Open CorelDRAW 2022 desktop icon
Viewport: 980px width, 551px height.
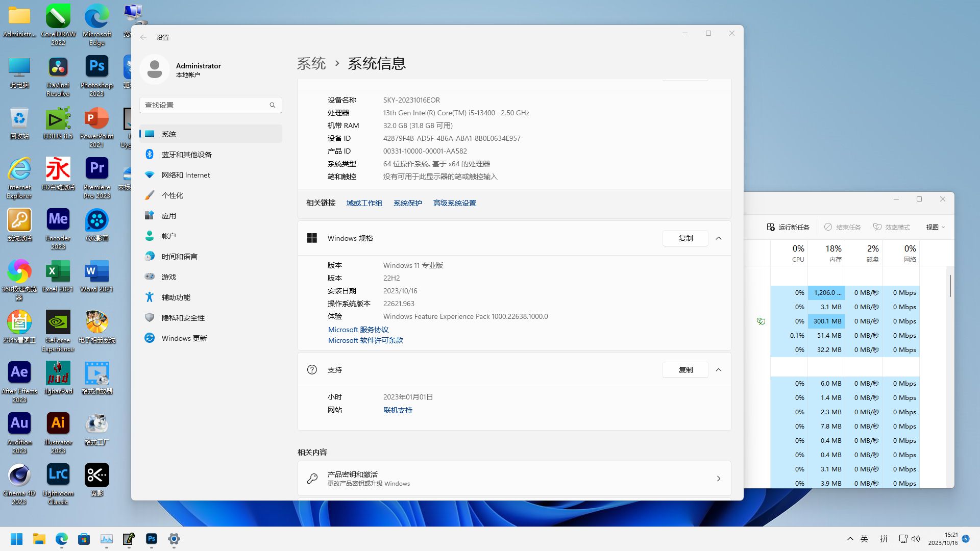58,24
